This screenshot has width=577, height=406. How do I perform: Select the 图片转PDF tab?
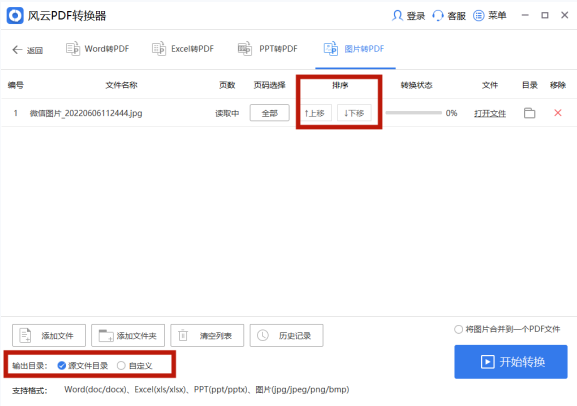(354, 49)
